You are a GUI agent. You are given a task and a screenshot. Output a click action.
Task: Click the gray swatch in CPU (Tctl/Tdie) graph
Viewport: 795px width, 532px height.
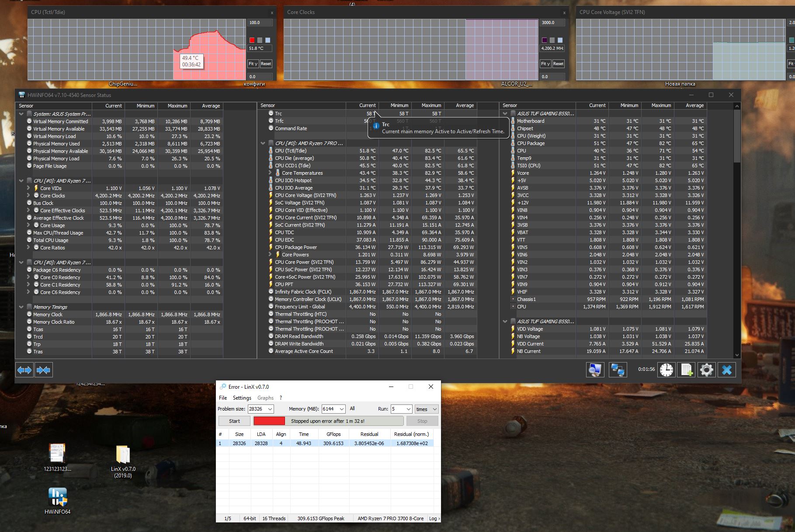pos(260,40)
